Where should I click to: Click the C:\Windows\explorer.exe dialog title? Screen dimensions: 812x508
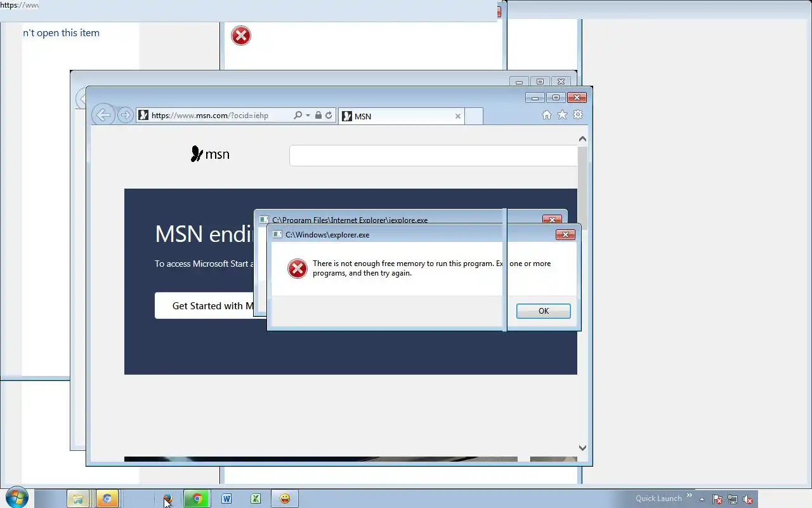point(327,234)
